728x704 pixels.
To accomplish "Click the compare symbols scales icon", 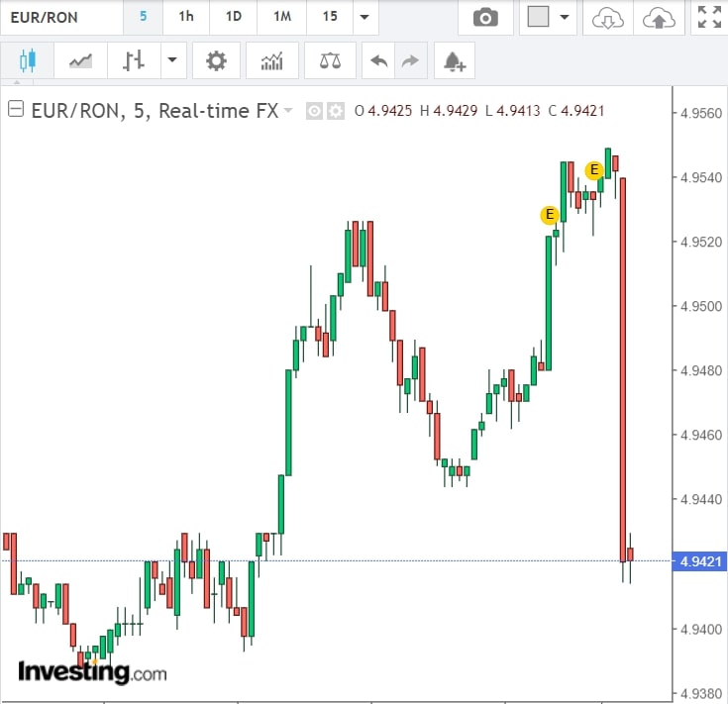I will [x=330, y=61].
